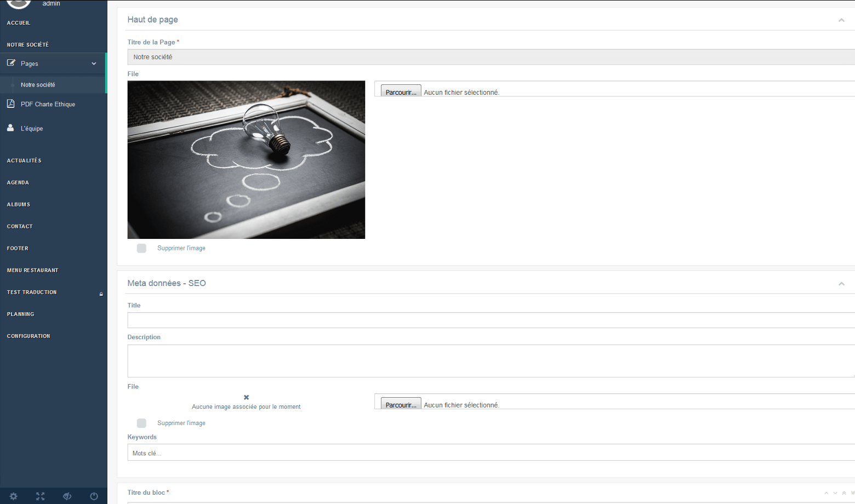Image resolution: width=855 pixels, height=504 pixels.
Task: Open settings gear in sidebar footer
Action: (x=13, y=496)
